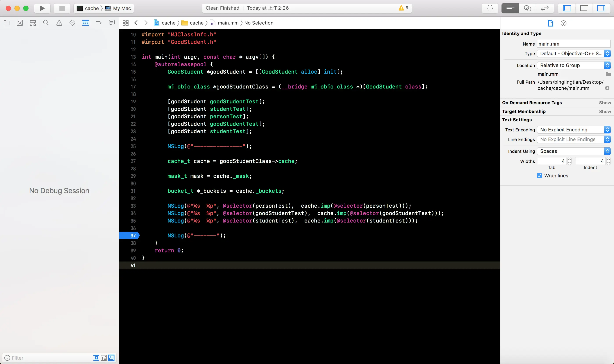Click the Name field containing main.mm

tap(573, 44)
